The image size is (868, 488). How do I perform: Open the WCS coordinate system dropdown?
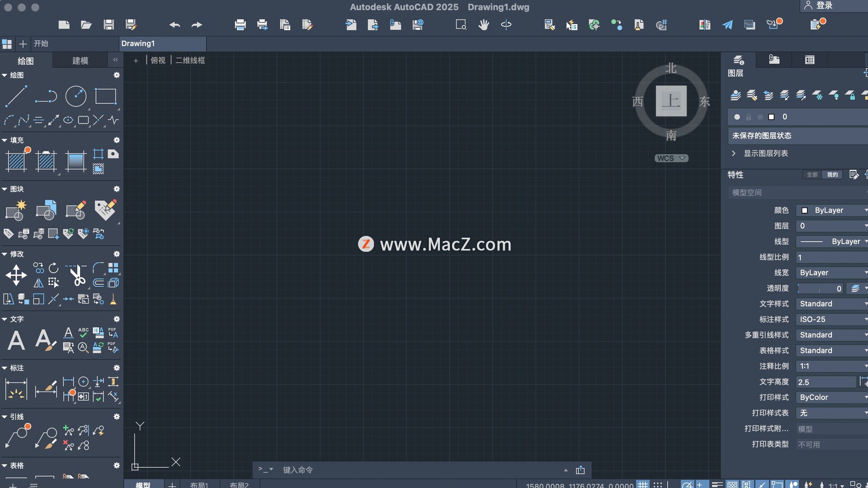(671, 158)
